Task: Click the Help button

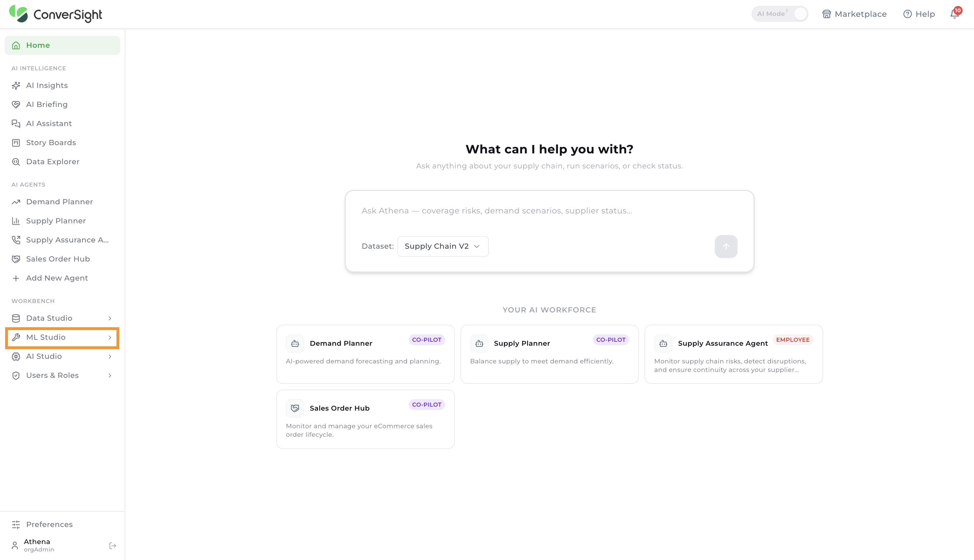Action: click(919, 14)
